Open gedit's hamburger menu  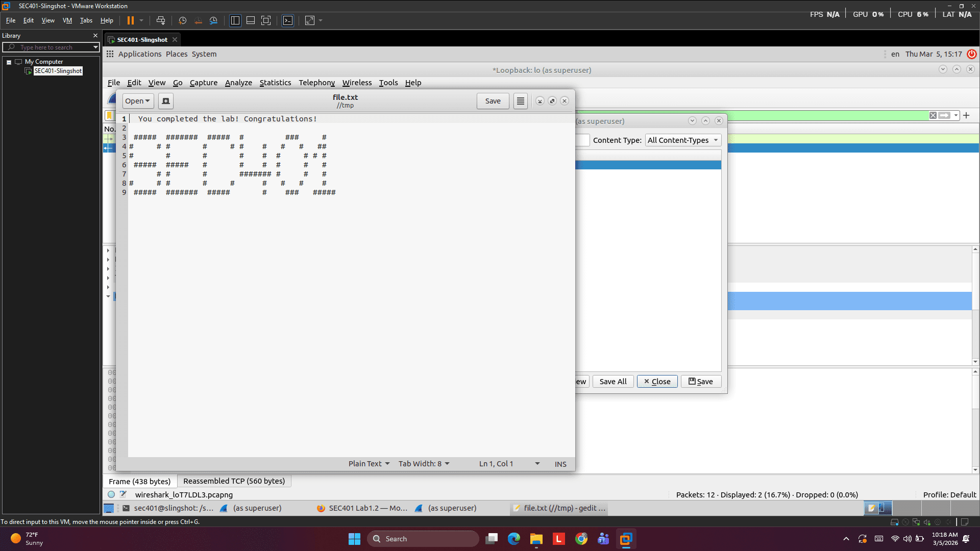[x=520, y=101]
